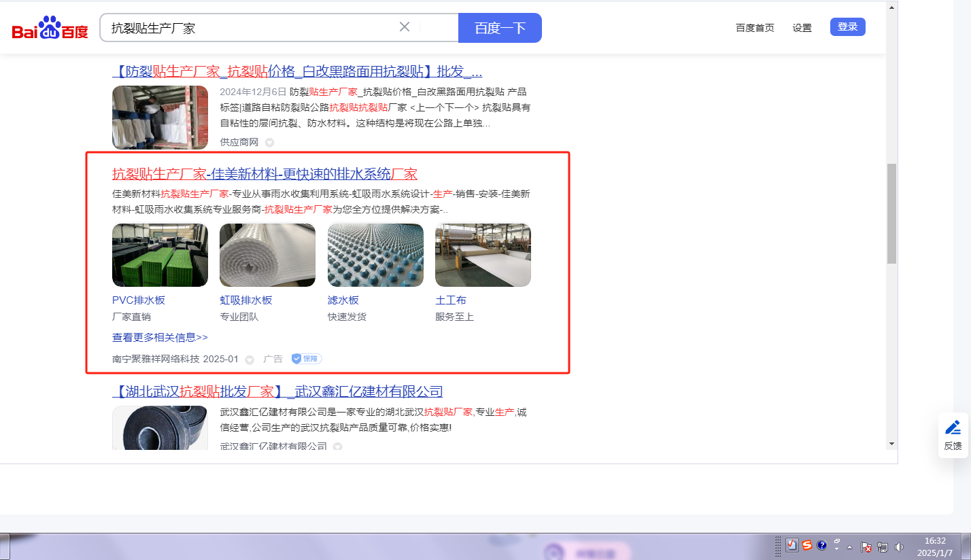The image size is (971, 560).
Task: Click the vertical scrollbar thumb
Action: [891, 213]
